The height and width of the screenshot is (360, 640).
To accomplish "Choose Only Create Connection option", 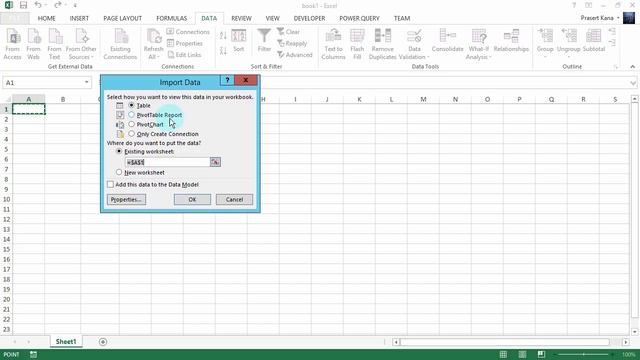I will coord(131,133).
